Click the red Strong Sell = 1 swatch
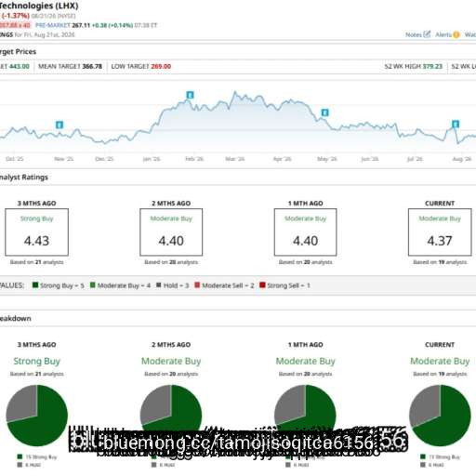 pyautogui.click(x=262, y=284)
